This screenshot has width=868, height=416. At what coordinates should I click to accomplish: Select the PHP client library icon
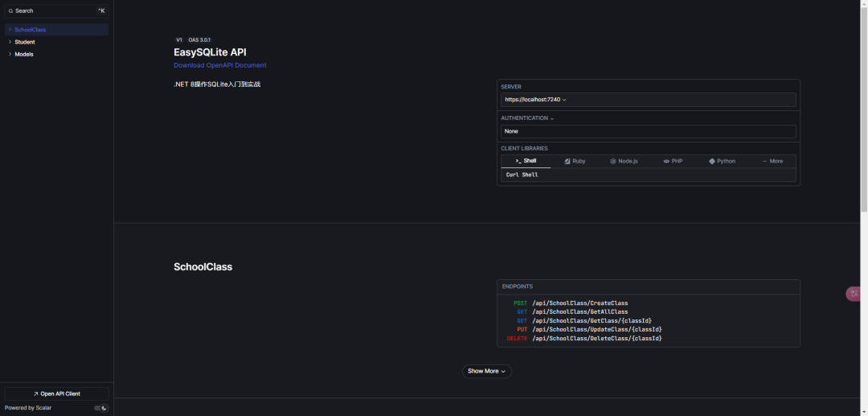click(666, 161)
